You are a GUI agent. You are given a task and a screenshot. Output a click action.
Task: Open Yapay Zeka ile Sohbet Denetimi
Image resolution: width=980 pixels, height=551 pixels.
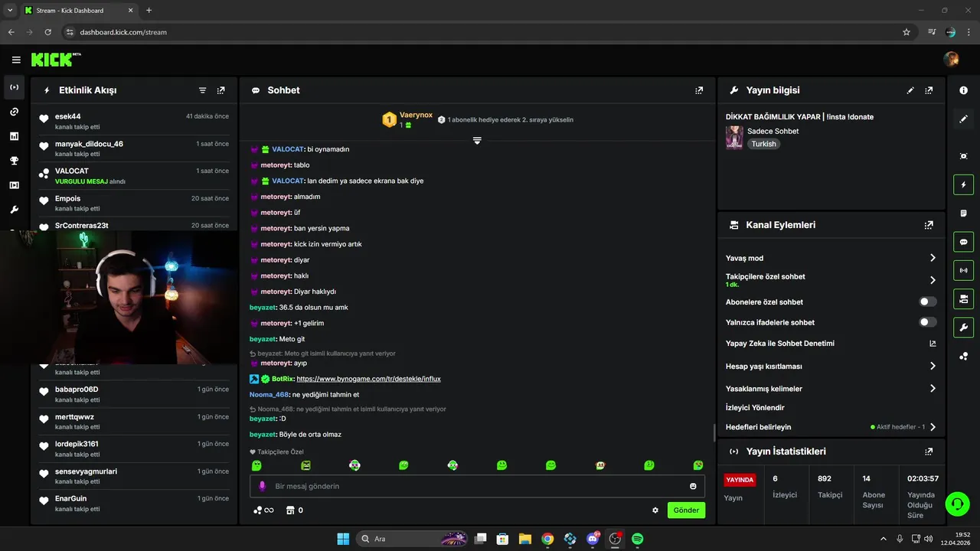click(831, 344)
